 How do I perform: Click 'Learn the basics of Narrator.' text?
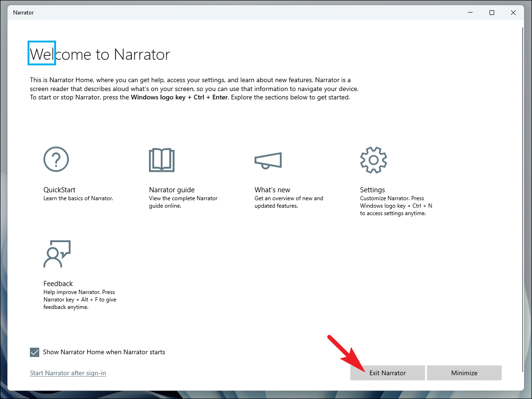[78, 198]
